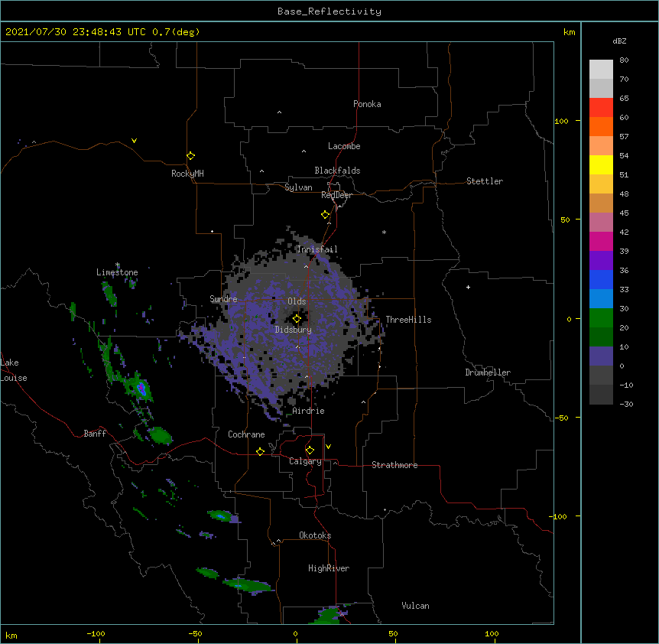659x644 pixels.
Task: Click the dBZ legend heading
Action: 619,41
